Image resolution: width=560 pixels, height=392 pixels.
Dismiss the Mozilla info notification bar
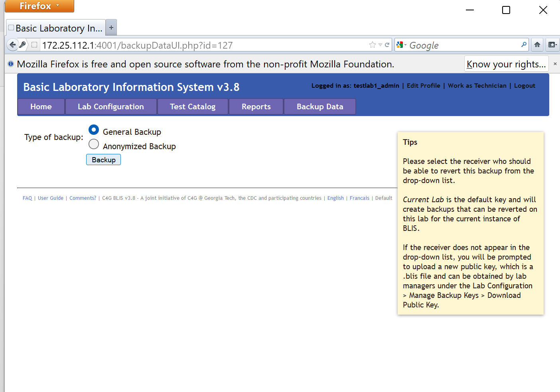[x=555, y=64]
